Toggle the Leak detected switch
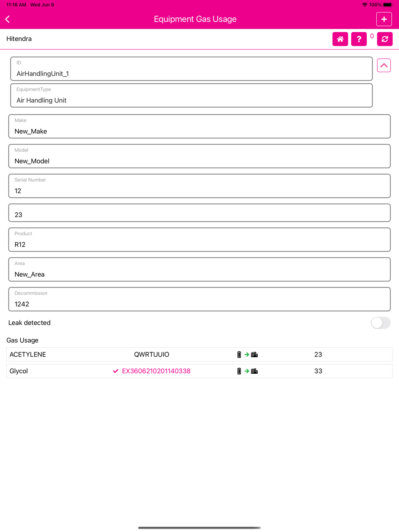This screenshot has width=399, height=532. click(380, 323)
